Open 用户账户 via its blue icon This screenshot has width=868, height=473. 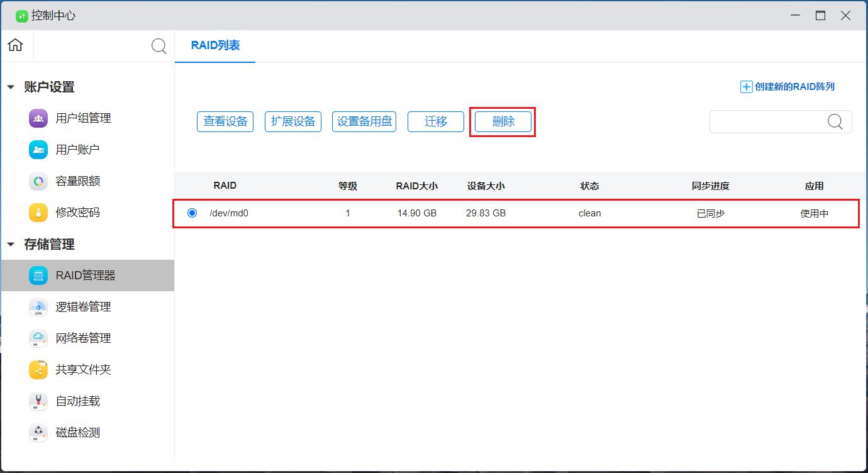(x=38, y=150)
